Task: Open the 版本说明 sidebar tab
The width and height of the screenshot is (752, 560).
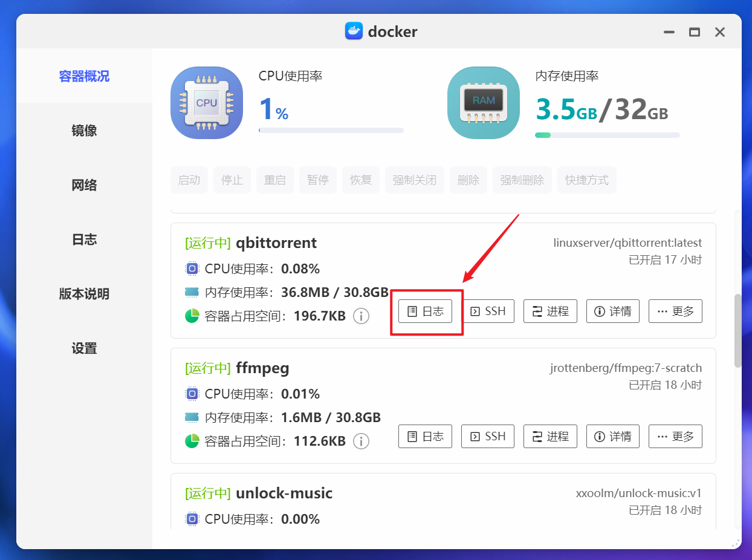Action: [x=84, y=294]
